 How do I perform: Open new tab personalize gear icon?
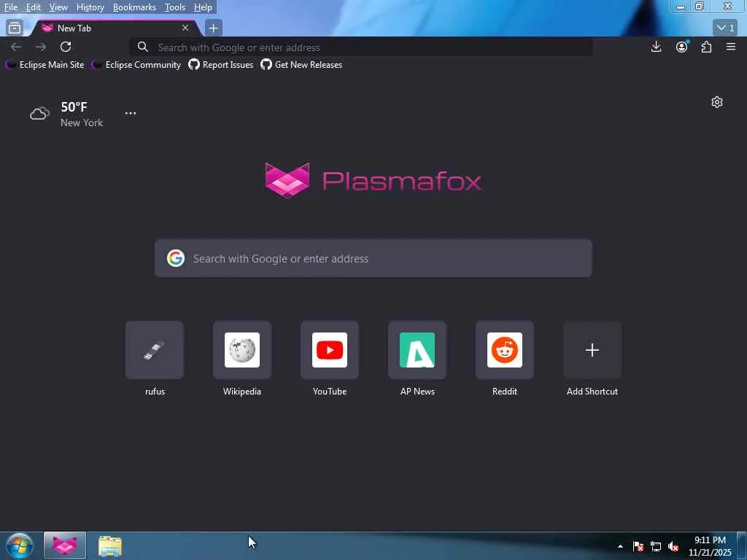[716, 102]
